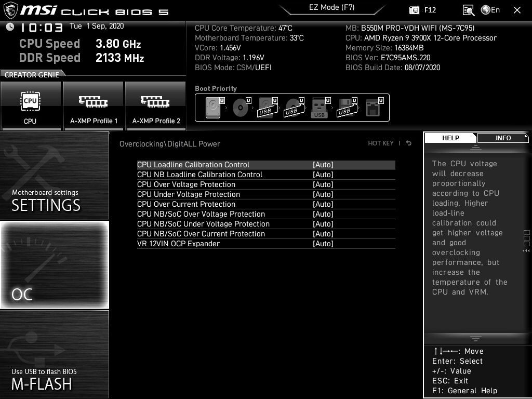The image size is (532, 399).
Task: Change CPU NB/SoC Over Current Protection value
Action: click(x=323, y=233)
